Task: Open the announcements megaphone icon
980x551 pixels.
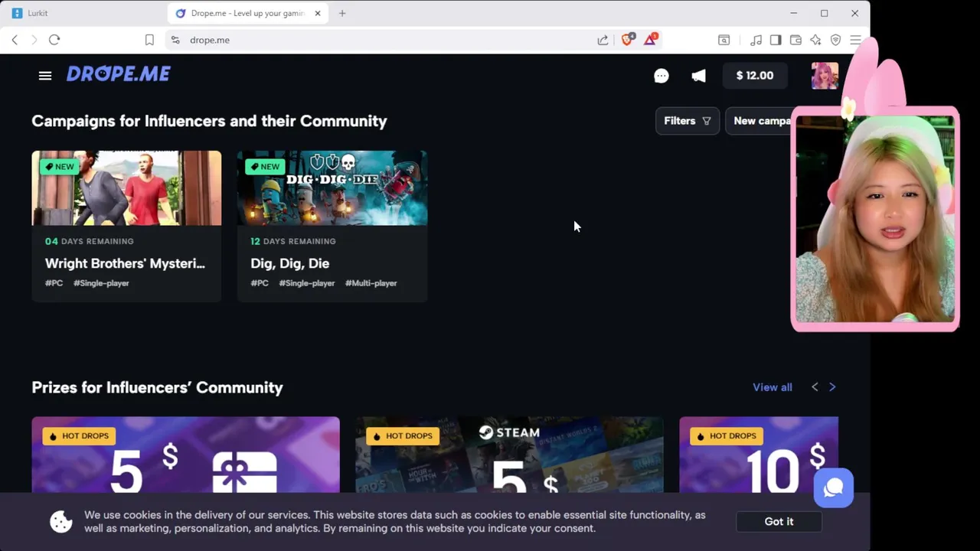Action: [698, 76]
